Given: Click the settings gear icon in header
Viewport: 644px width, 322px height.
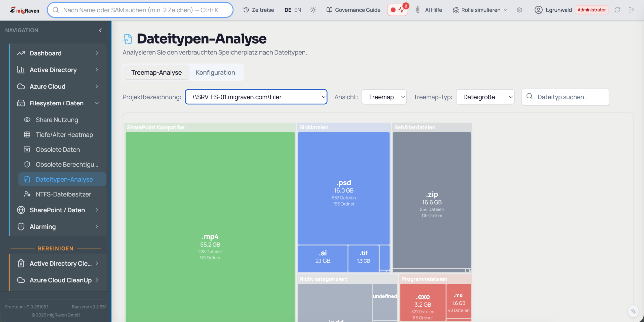Looking at the screenshot, I should pyautogui.click(x=519, y=10).
